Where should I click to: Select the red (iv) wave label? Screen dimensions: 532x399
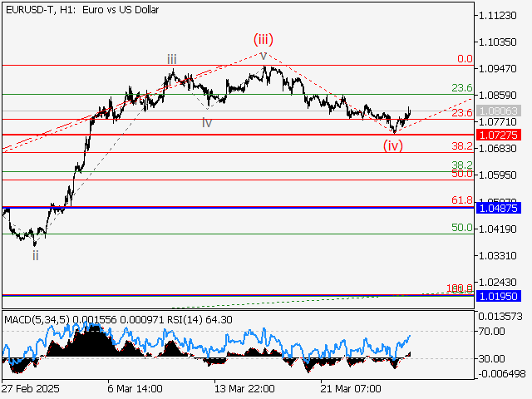(x=393, y=145)
